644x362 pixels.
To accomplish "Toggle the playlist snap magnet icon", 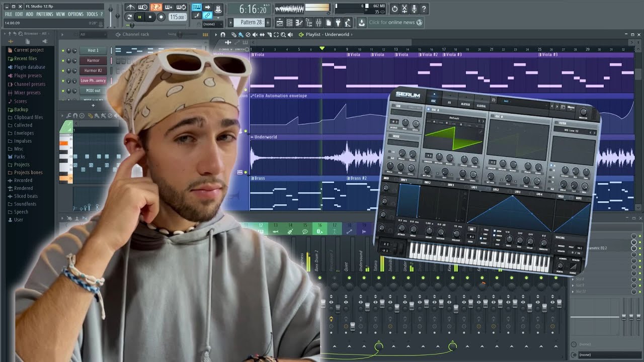I will 223,35.
